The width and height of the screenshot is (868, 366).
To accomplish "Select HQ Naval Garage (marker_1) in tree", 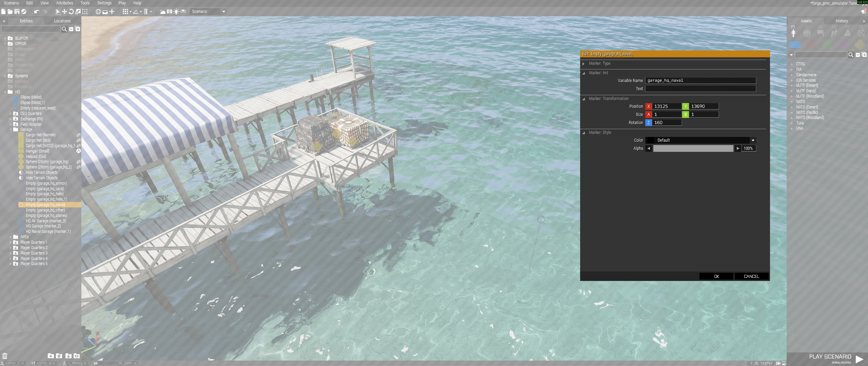I will [x=48, y=232].
